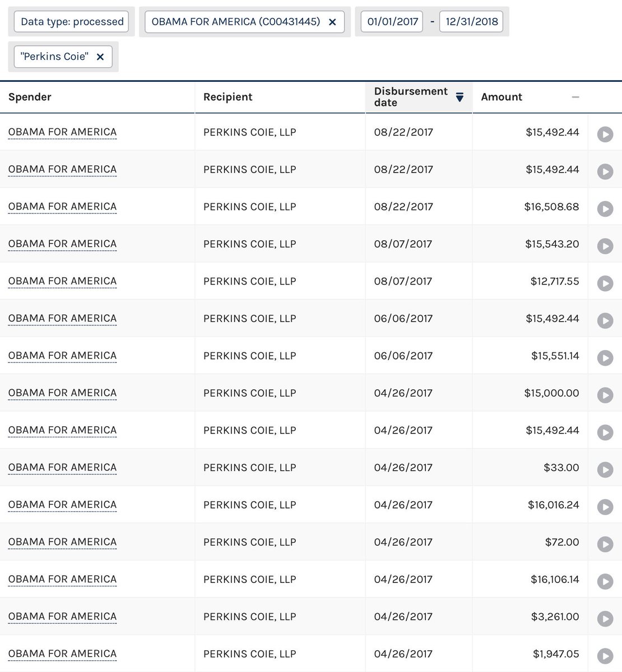Open OBAMA FOR AMERICA link in $16,508.68 row
Viewport: 622px width, 672px height.
(63, 207)
